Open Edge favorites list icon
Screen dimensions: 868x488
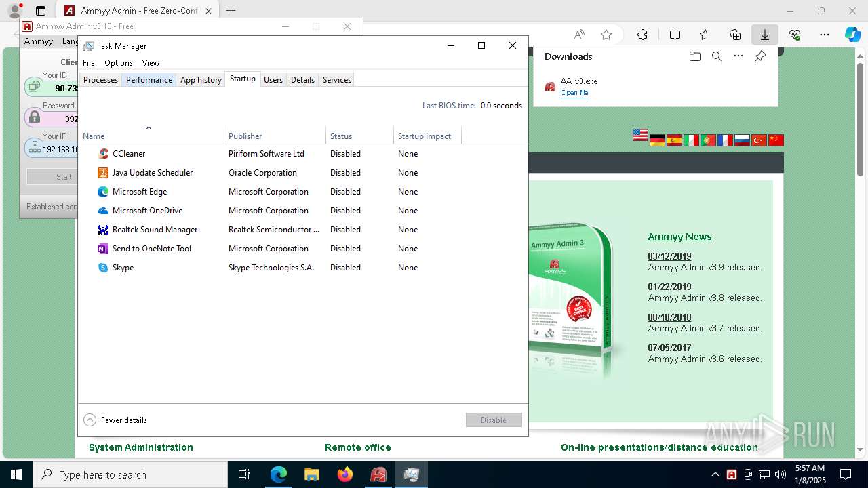point(705,35)
